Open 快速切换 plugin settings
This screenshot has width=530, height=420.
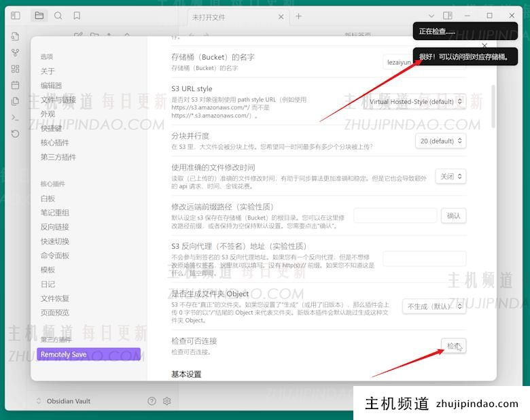coord(55,241)
